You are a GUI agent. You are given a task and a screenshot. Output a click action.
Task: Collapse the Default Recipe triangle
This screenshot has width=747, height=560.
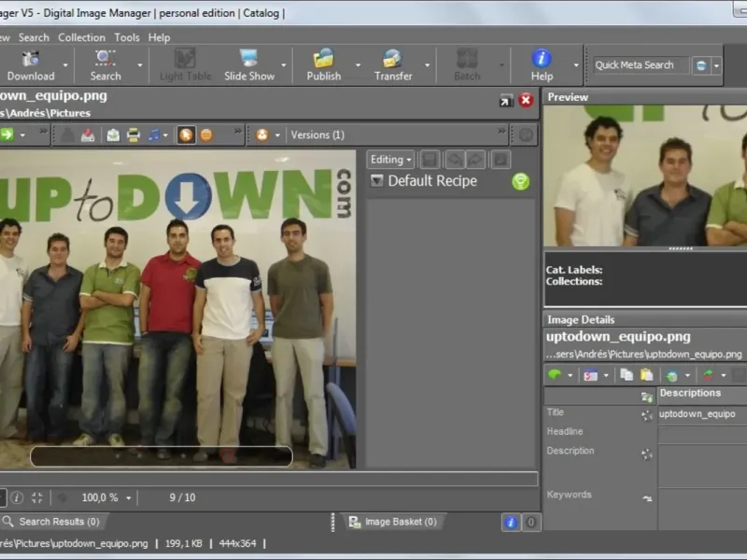[377, 180]
